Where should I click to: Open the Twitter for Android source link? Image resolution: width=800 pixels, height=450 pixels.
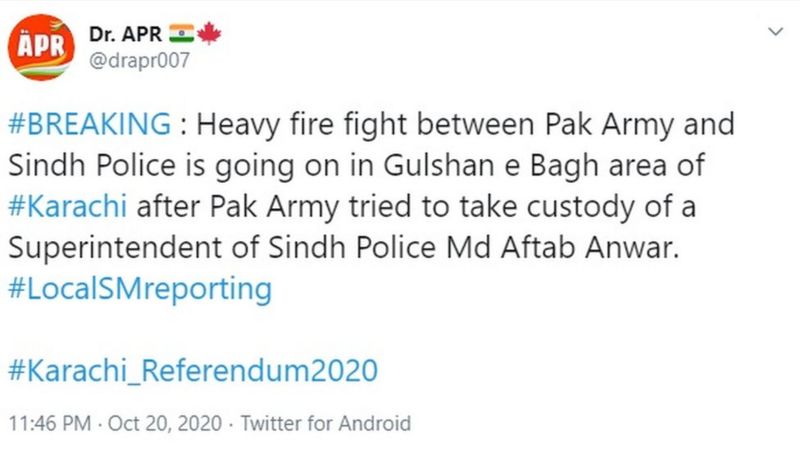tap(326, 423)
